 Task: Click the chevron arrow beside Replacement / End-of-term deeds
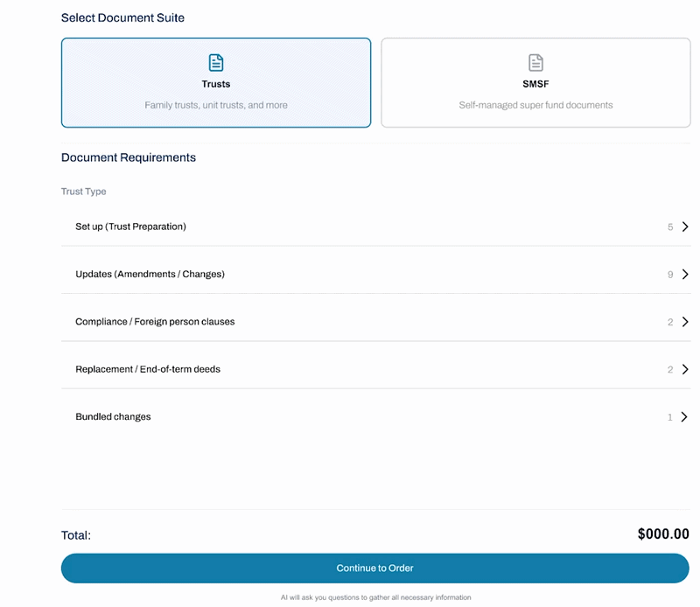[x=685, y=369]
